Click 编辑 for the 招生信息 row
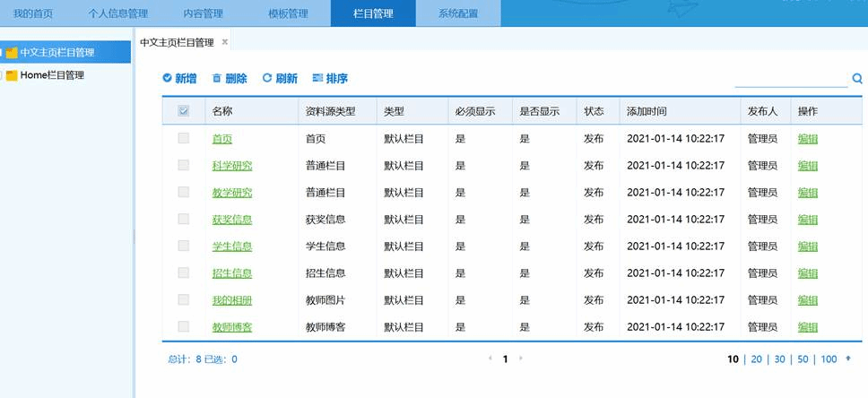Viewport: 868px width, 398px height. click(x=807, y=273)
